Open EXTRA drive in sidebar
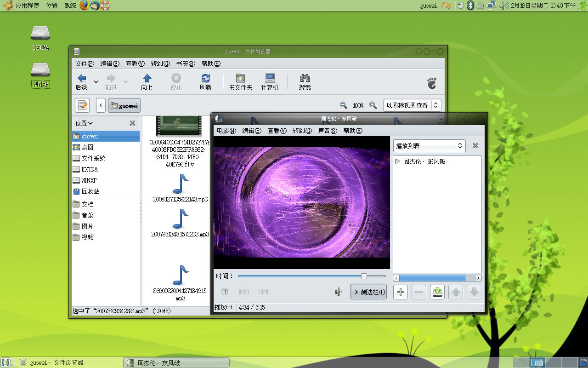 (x=106, y=169)
